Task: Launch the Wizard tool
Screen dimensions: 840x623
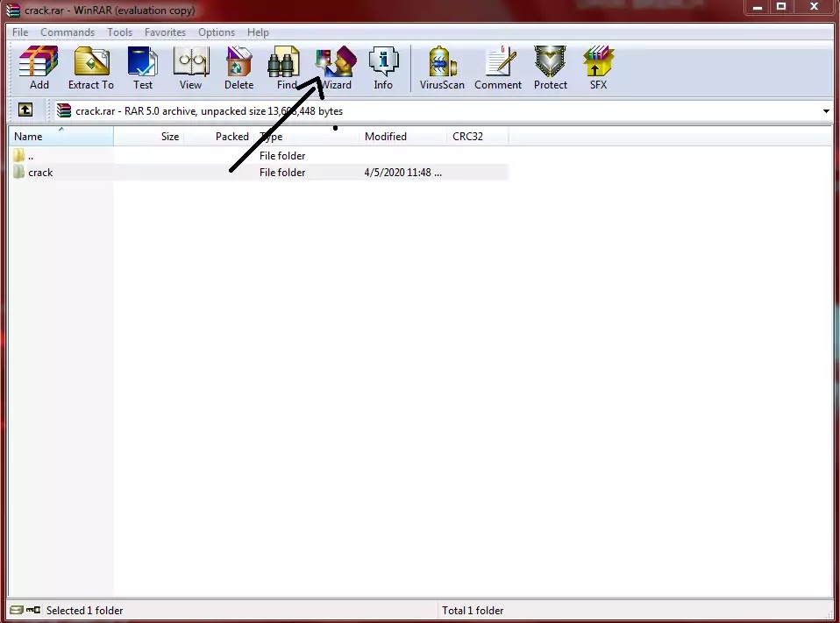Action: (x=336, y=67)
